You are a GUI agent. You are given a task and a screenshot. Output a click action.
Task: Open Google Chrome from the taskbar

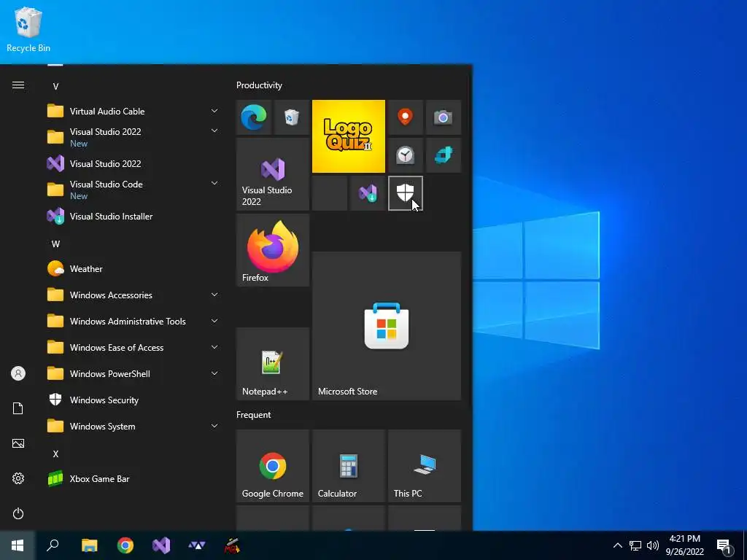click(125, 545)
